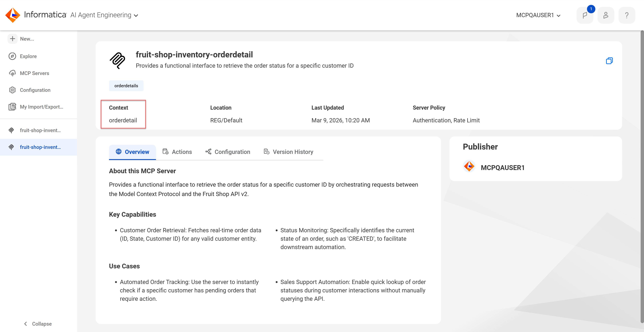Click the orderdetails tag
The image size is (644, 332).
pyautogui.click(x=126, y=86)
